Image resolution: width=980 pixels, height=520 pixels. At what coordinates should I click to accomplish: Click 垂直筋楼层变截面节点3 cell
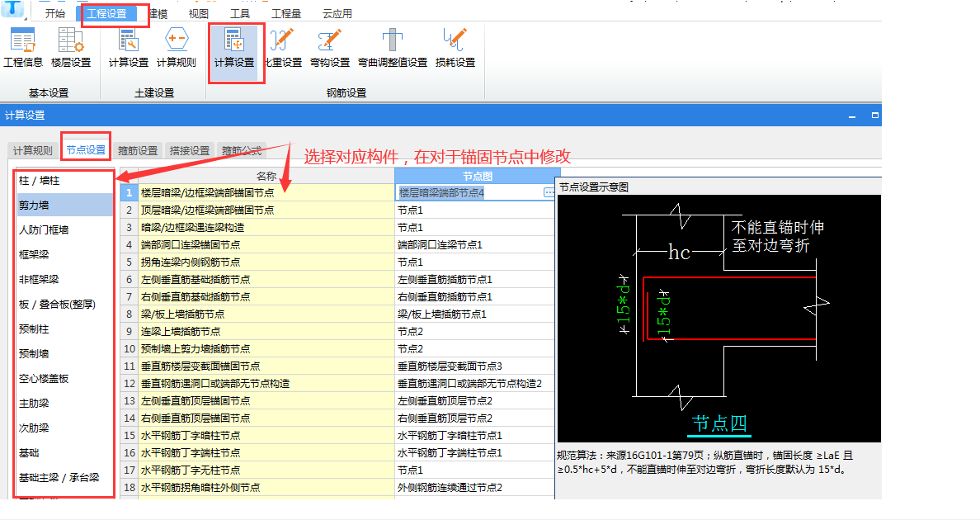[x=474, y=366]
